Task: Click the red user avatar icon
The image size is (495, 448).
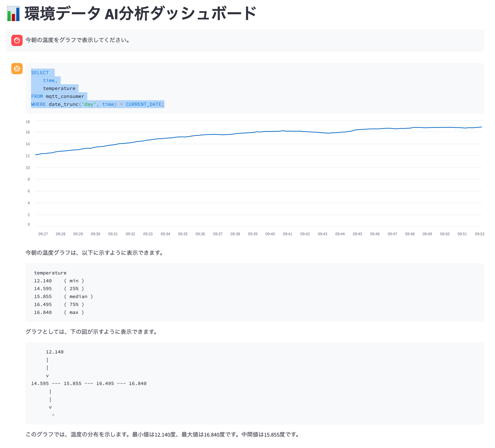Action: click(x=17, y=40)
